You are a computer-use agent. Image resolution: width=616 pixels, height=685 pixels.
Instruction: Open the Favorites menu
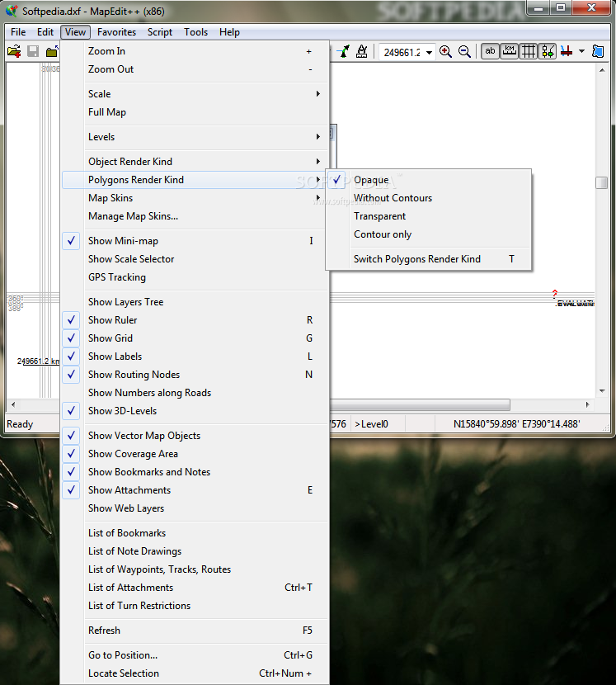[x=116, y=32]
